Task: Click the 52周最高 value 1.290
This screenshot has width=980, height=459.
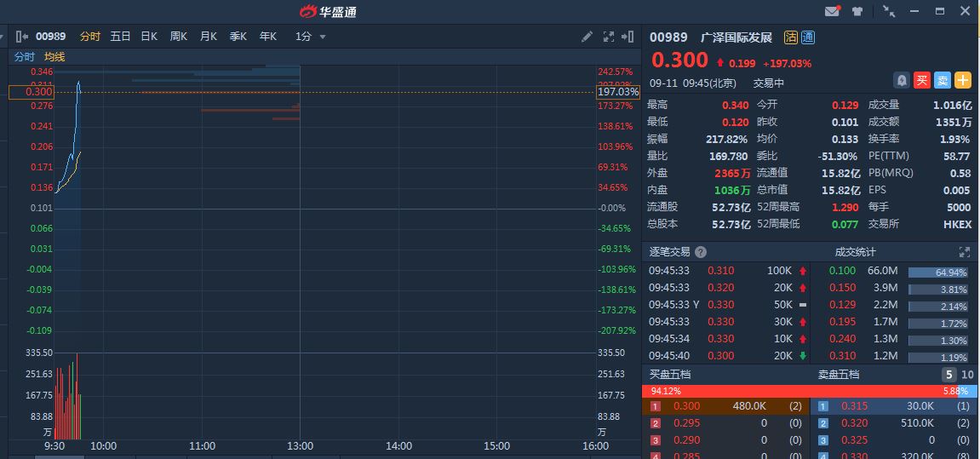Action: (x=845, y=207)
